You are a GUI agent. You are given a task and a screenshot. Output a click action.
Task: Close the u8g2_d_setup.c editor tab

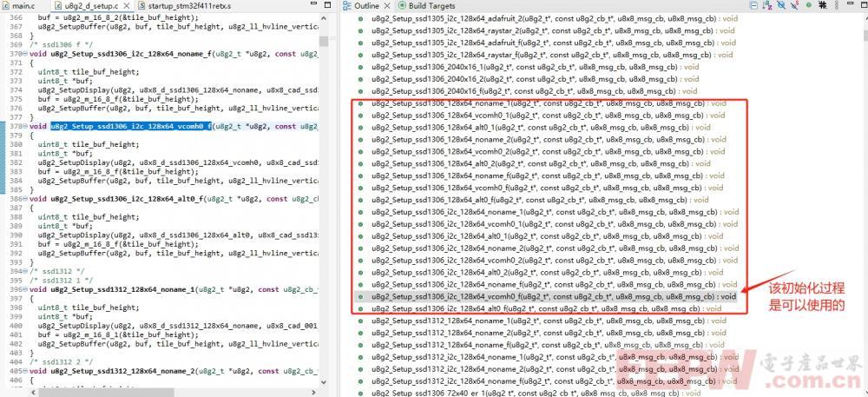coord(127,5)
